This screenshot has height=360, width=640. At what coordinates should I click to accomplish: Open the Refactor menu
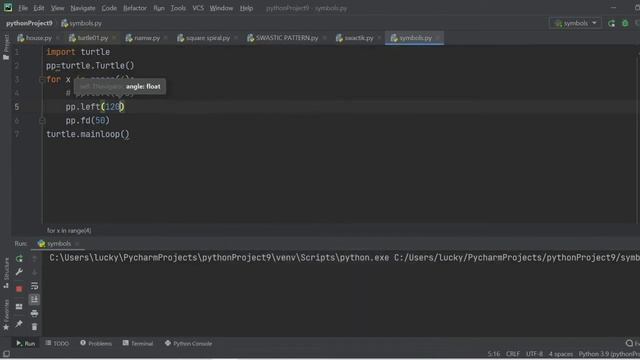pos(135,8)
